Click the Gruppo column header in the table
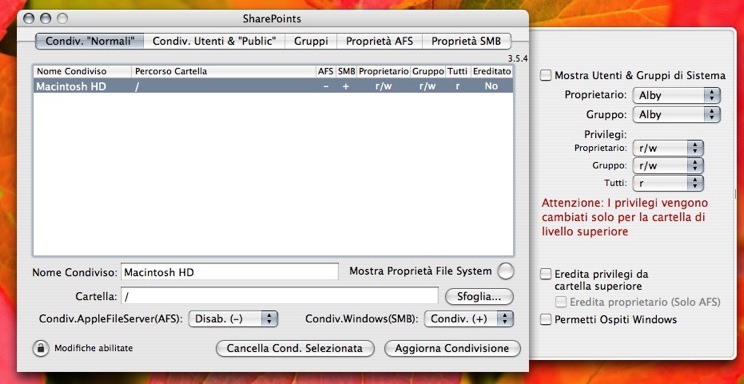This screenshot has height=384, width=744. [x=428, y=72]
